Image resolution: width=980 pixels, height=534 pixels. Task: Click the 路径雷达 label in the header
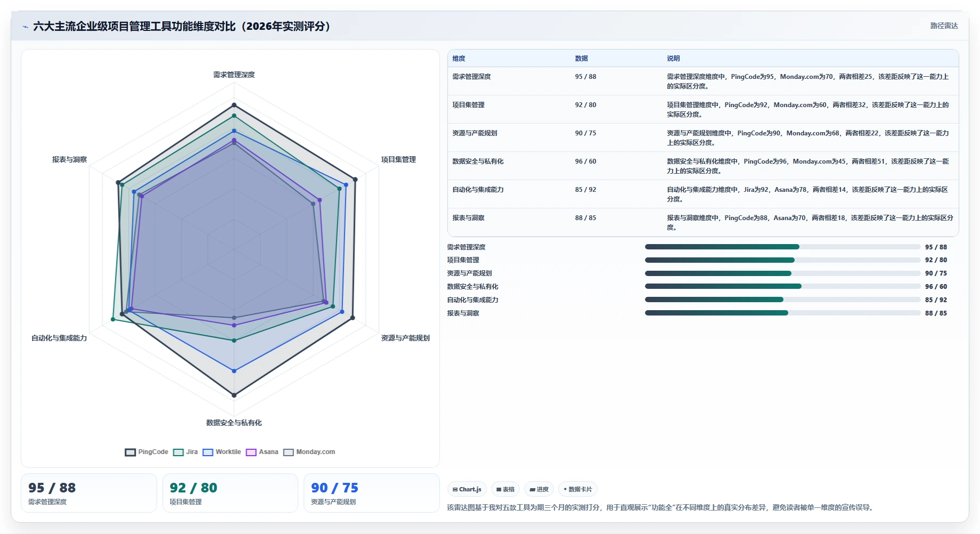944,26
